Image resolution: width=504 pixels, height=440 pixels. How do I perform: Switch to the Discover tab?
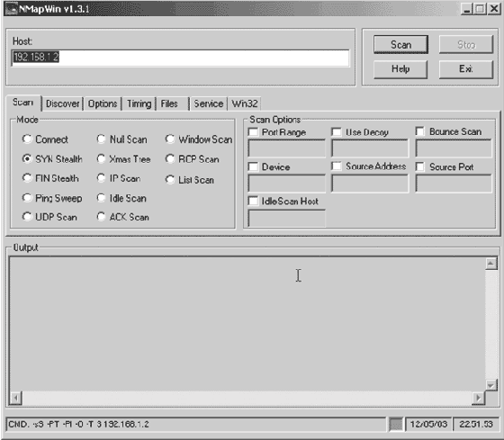62,103
